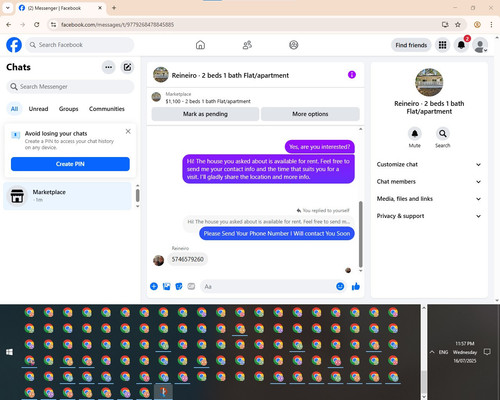
Task: Open the Facebook menu grid icon
Action: (442, 45)
